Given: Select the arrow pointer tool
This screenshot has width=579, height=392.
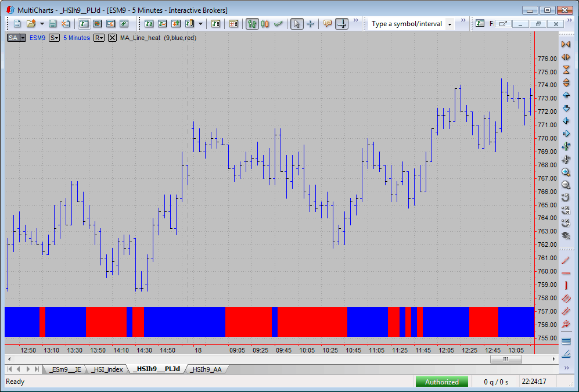Looking at the screenshot, I should point(297,24).
